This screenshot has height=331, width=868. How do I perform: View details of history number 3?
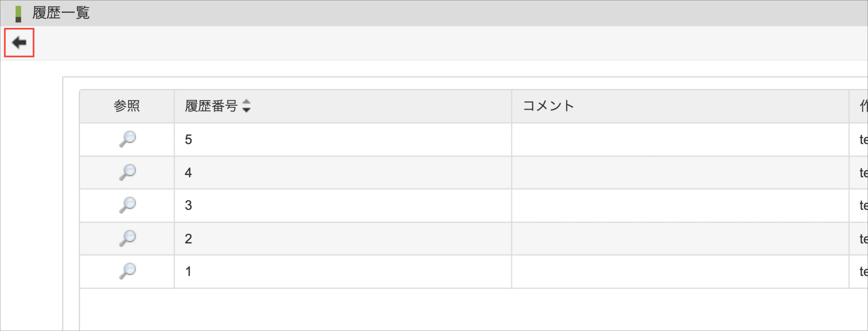point(127,205)
